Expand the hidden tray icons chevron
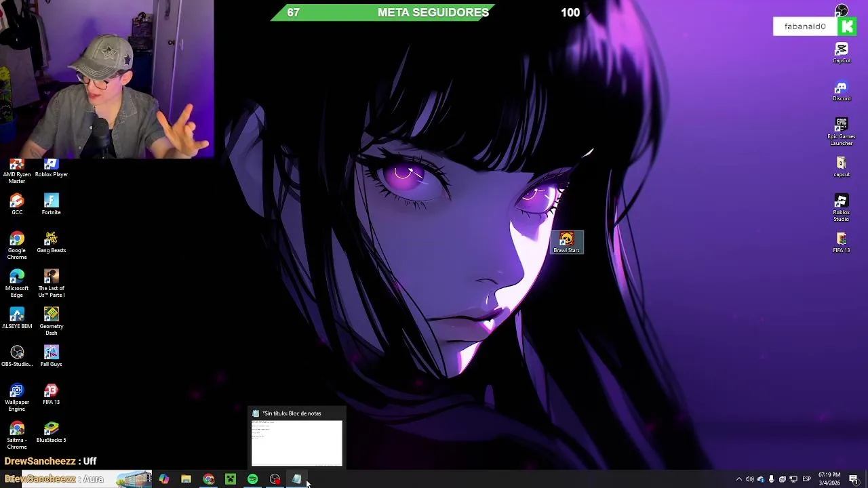Screen dimensions: 868x488 pos(739,479)
